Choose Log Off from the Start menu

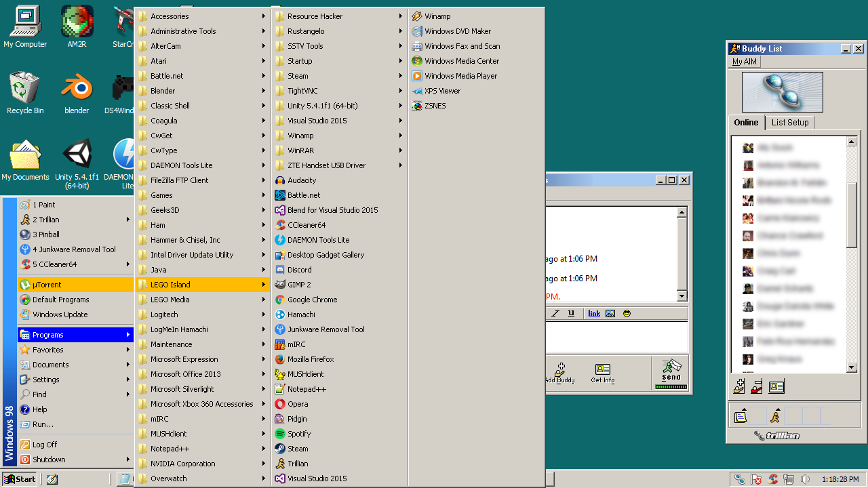point(75,445)
